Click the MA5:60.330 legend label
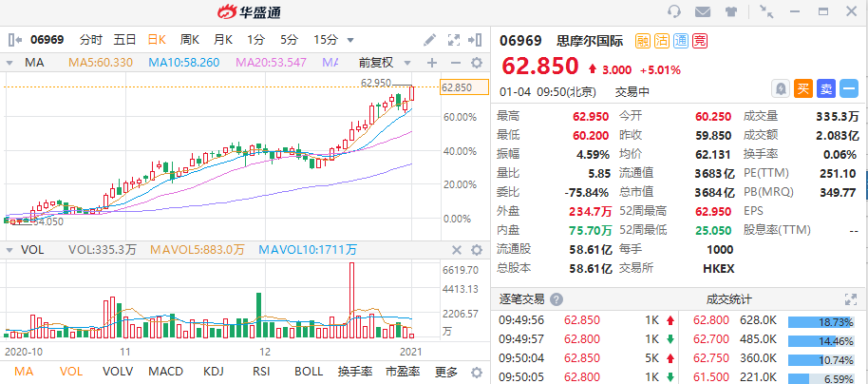Screen dimensions: 868x384 click(101, 63)
